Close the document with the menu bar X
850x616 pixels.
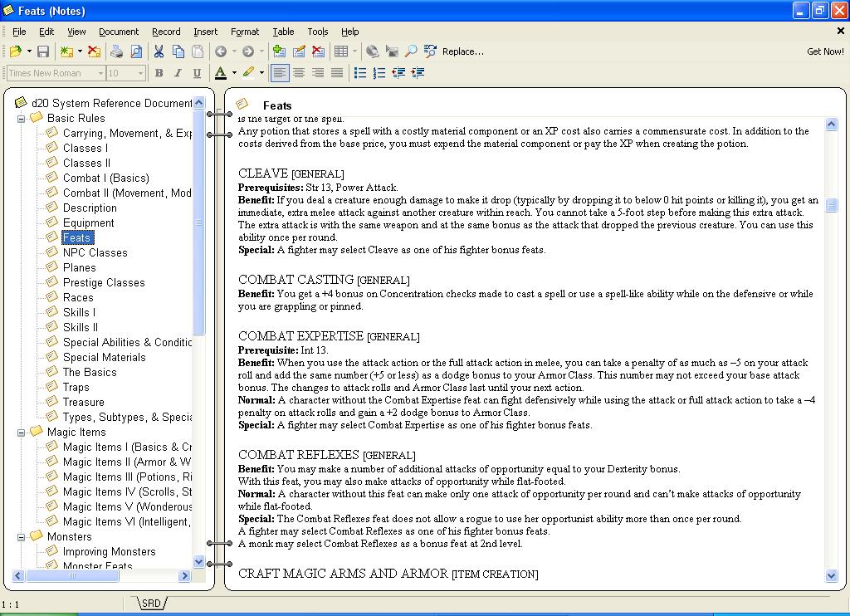point(840,31)
